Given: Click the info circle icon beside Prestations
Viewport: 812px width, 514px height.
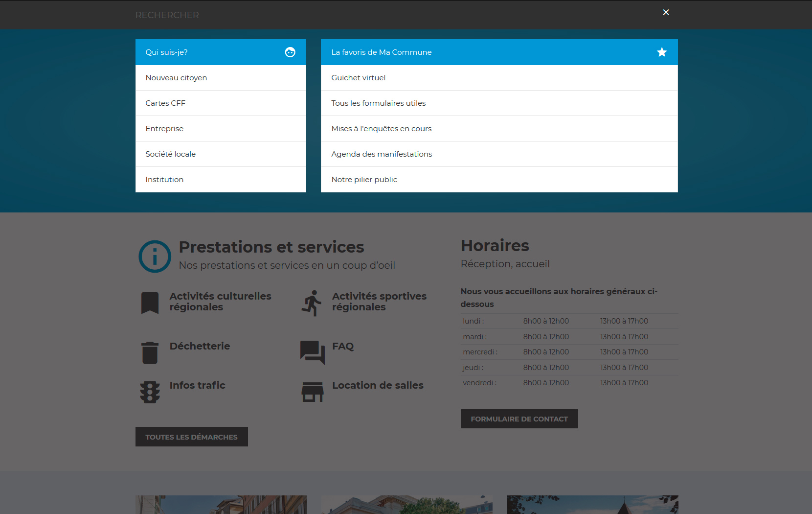Looking at the screenshot, I should pos(155,257).
